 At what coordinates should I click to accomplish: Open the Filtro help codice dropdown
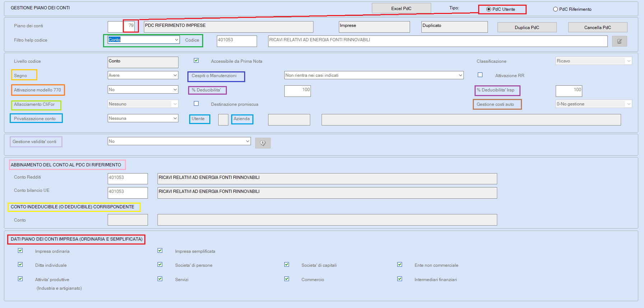point(144,40)
